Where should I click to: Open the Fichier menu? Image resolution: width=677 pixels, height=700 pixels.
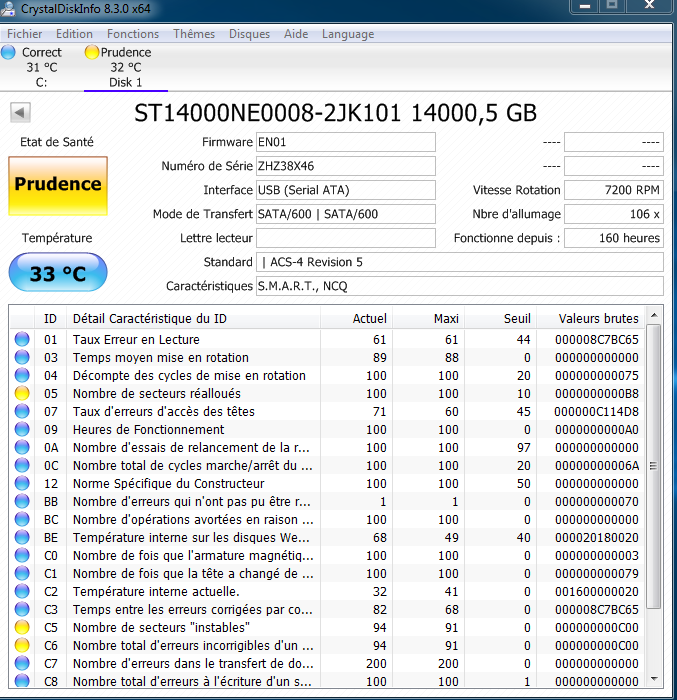point(25,34)
